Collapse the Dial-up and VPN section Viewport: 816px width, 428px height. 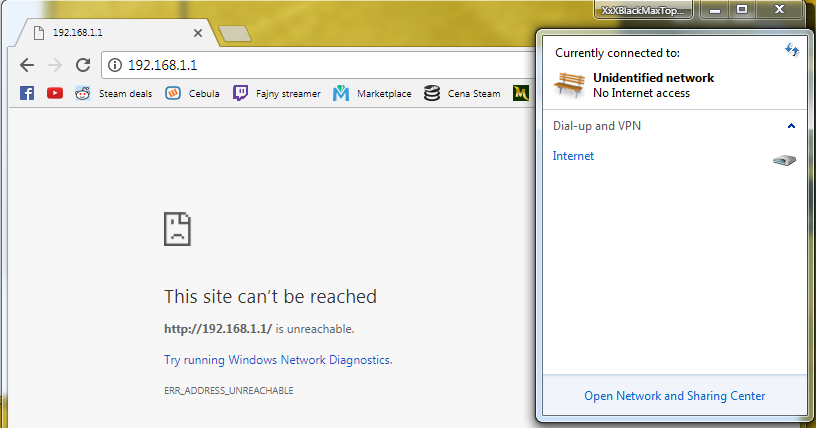(791, 126)
